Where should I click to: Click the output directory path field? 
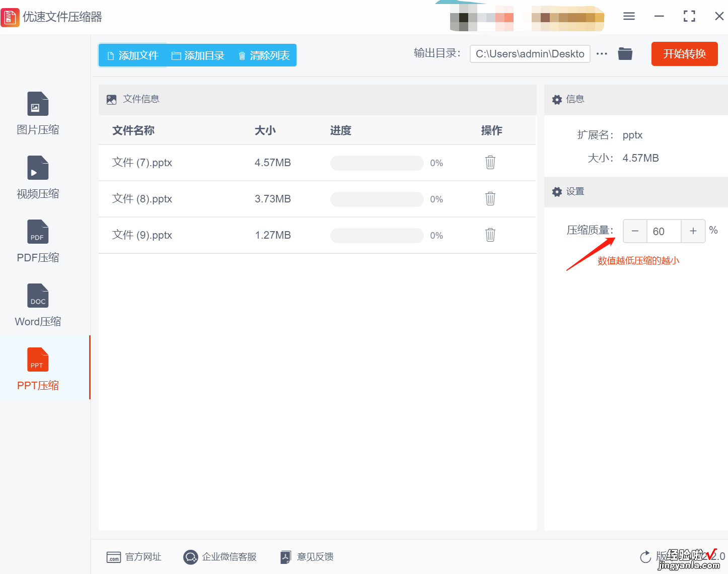[x=530, y=54]
